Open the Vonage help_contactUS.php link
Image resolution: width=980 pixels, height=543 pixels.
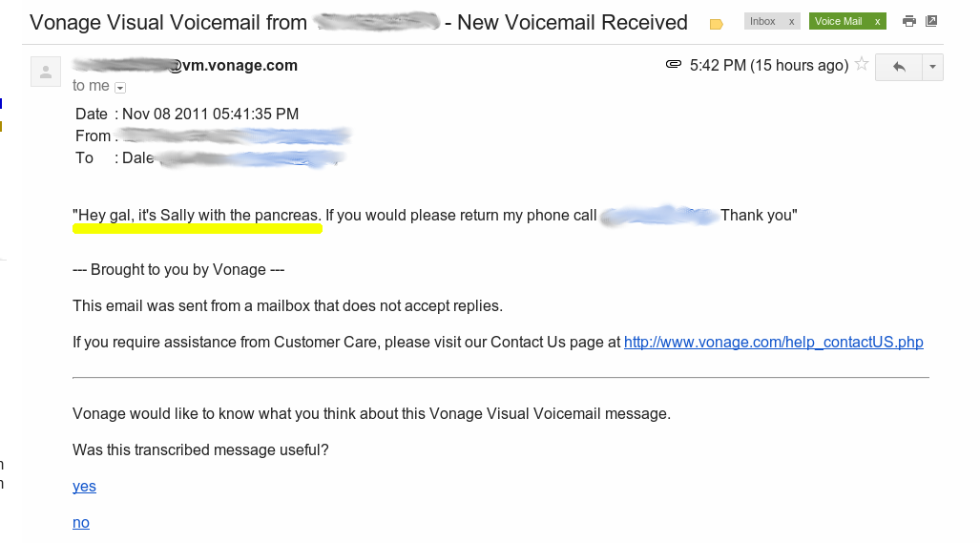[773, 343]
